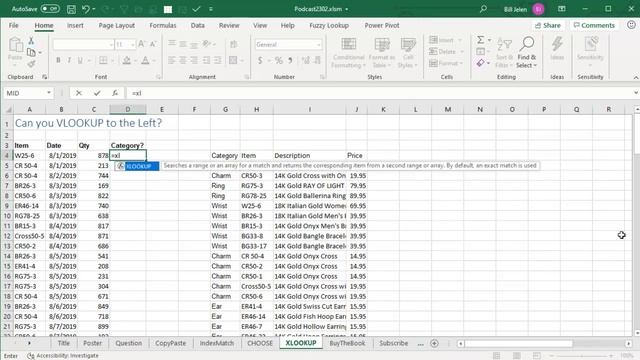Click the Font Color letter A swatch
The height and width of the screenshot is (360, 640).
point(145,60)
